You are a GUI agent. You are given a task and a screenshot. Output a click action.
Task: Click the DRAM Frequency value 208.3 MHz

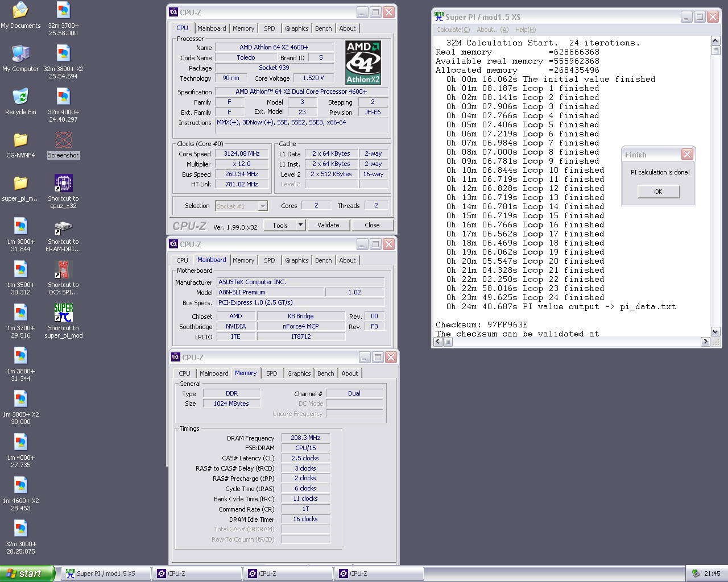pyautogui.click(x=305, y=438)
